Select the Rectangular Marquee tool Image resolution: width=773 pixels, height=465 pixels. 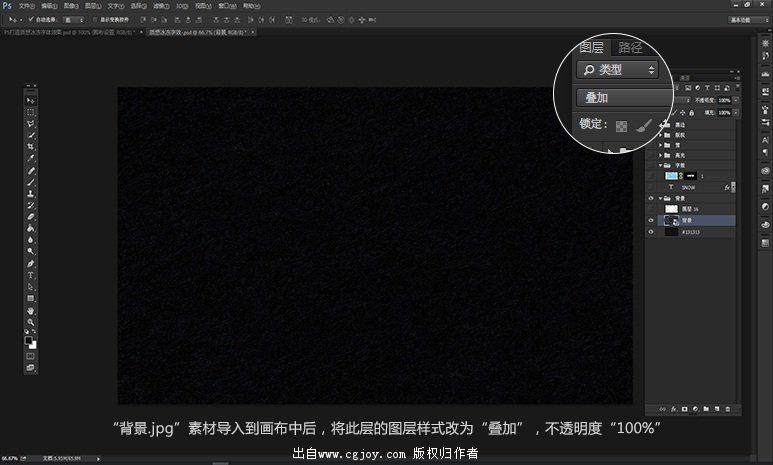(31, 112)
